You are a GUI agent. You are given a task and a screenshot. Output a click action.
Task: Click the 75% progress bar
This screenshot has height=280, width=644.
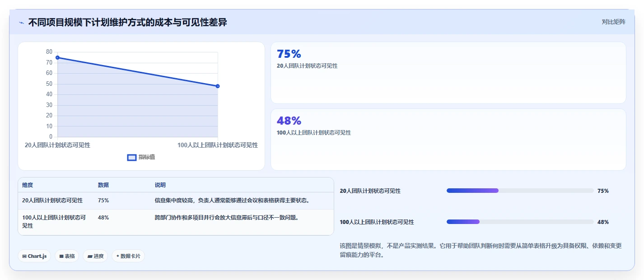520,191
